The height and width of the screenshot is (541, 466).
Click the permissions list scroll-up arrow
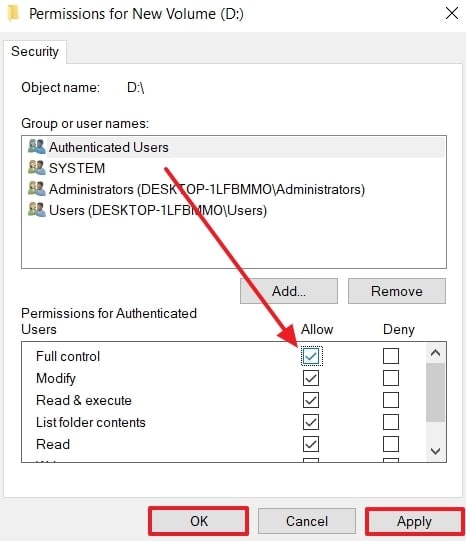pos(435,353)
